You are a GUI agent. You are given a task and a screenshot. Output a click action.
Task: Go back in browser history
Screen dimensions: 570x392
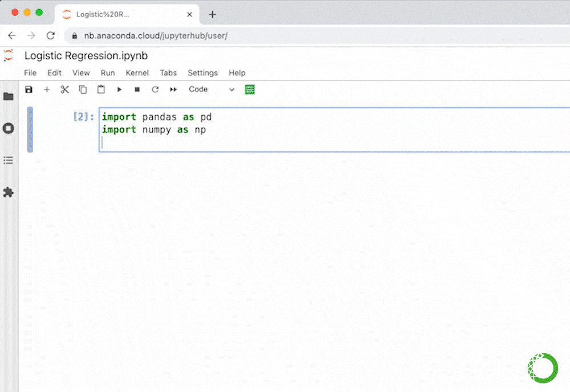[x=12, y=35]
